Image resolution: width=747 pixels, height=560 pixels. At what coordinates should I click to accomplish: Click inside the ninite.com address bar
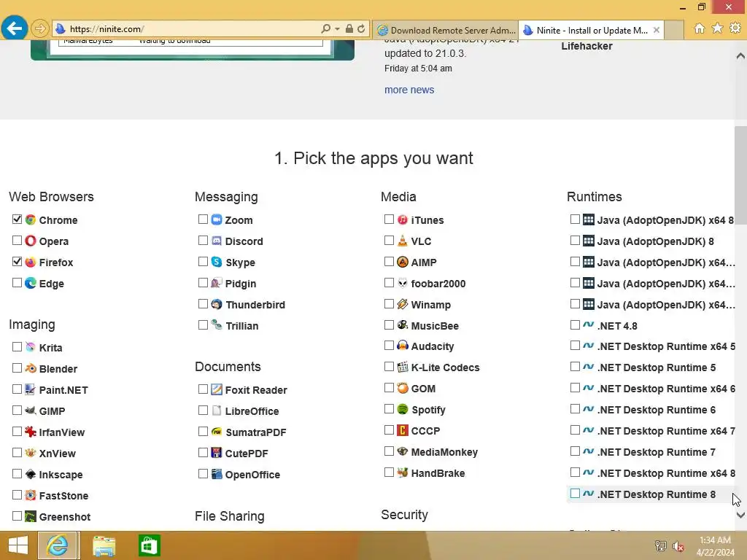(190, 29)
